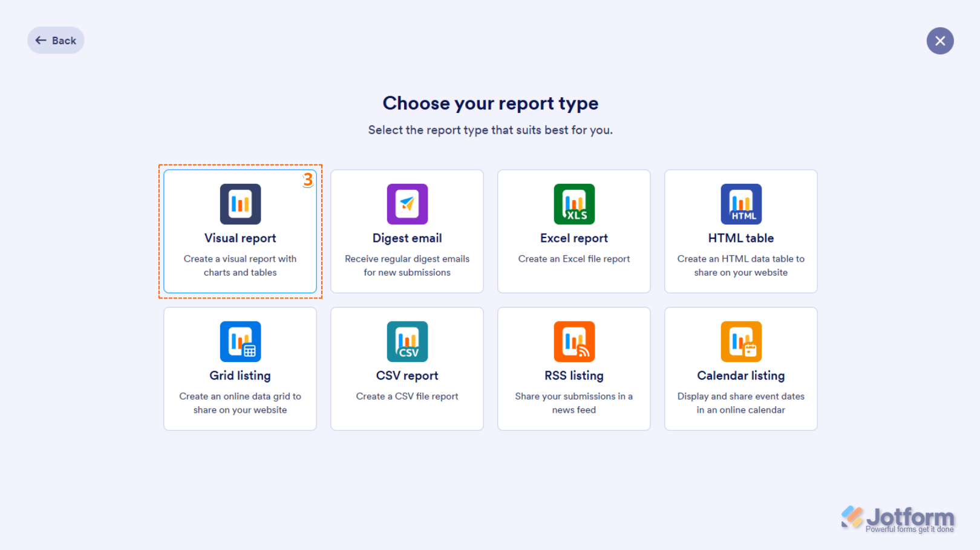Click the Digest email paper plane icon
The image size is (980, 550).
[407, 204]
